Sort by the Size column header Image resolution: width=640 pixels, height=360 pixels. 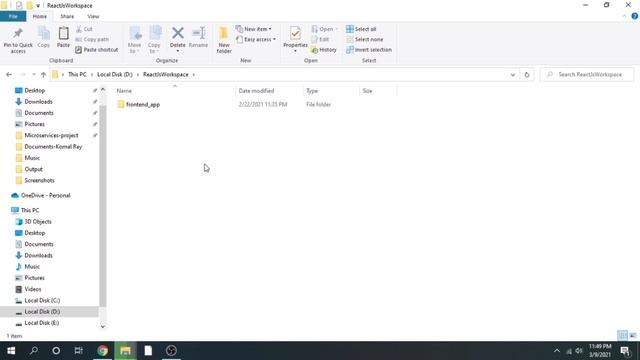point(378,91)
